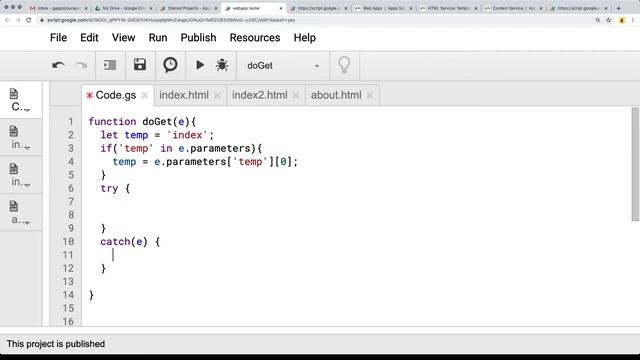640x360 pixels.
Task: Switch to the index2.html editor tab
Action: (260, 95)
